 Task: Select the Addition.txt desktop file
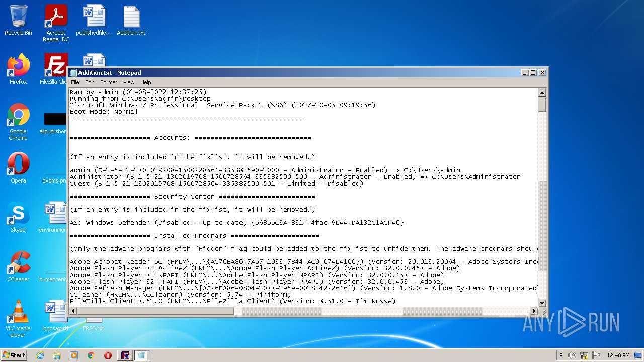coord(131,20)
